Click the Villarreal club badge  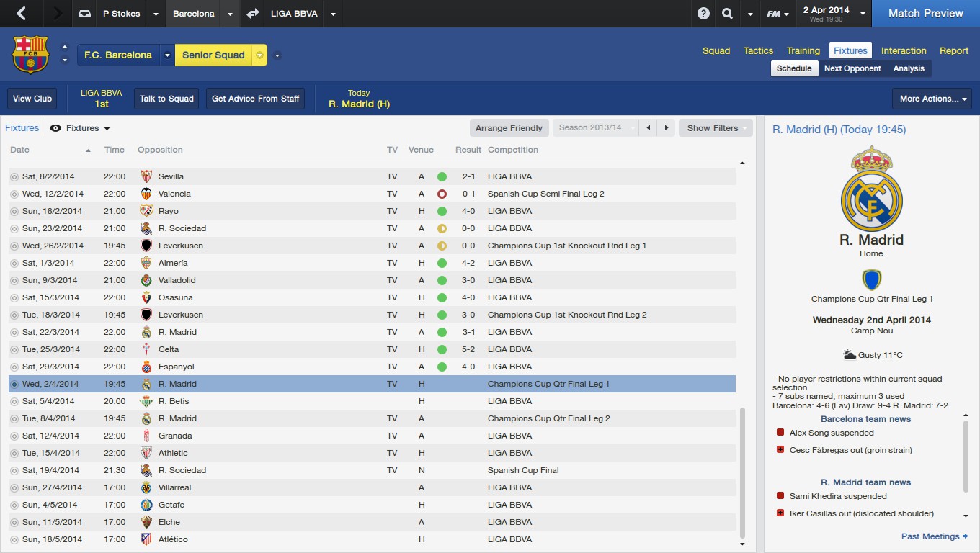(x=146, y=487)
